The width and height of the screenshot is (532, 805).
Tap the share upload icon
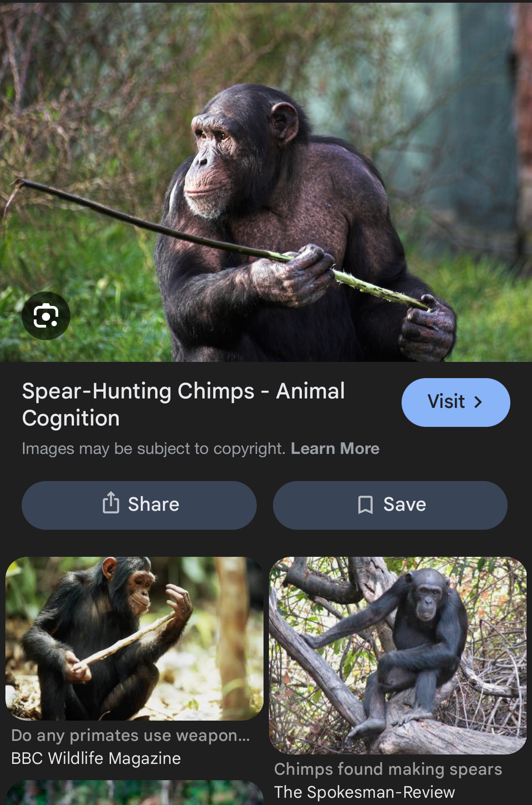click(x=111, y=503)
